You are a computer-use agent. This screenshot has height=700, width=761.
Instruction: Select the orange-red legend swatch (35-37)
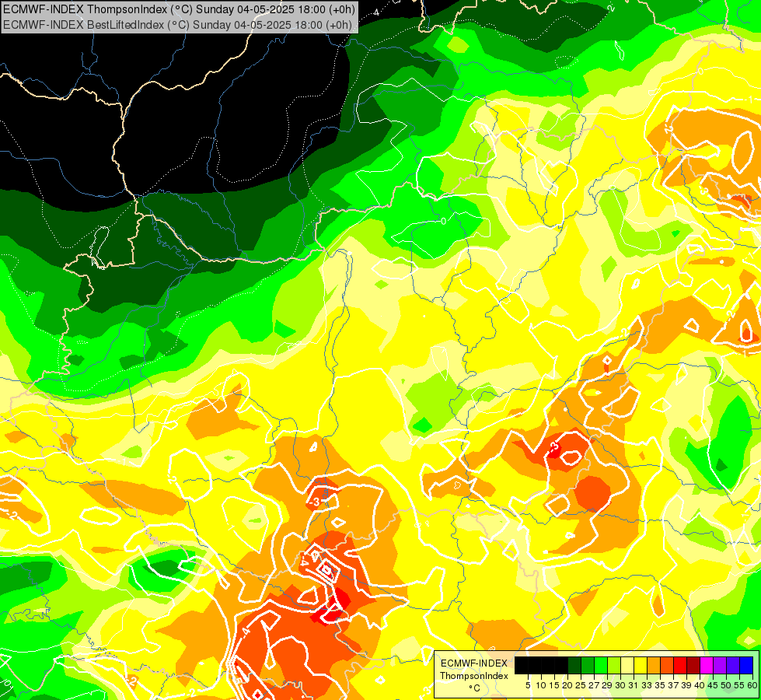[667, 665]
